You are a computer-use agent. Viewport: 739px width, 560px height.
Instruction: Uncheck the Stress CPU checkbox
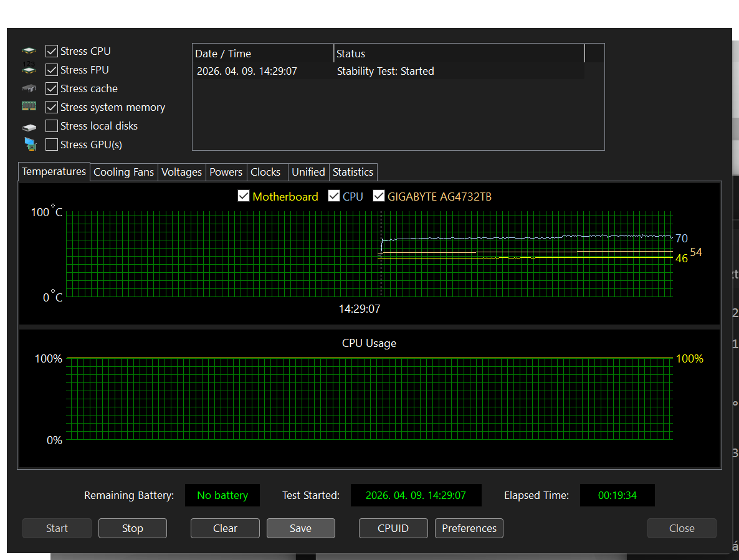[52, 51]
